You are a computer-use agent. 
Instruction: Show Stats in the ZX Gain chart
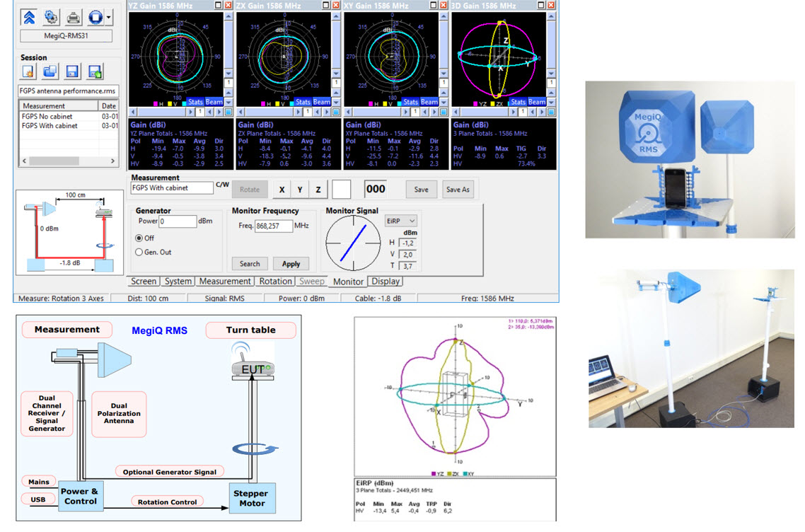click(x=303, y=102)
